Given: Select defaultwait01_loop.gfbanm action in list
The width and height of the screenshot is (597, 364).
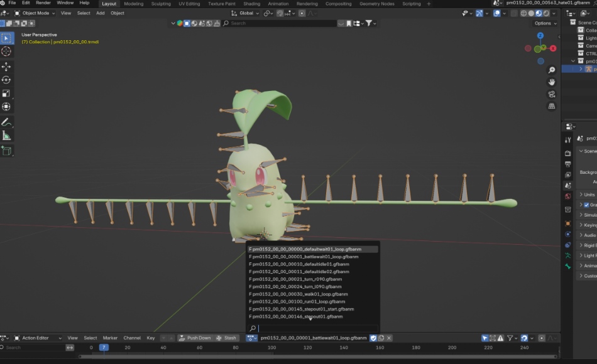Looking at the screenshot, I should [x=313, y=249].
